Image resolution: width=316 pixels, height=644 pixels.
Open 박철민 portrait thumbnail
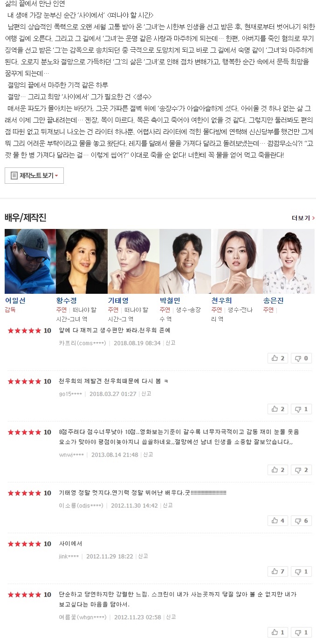click(x=185, y=261)
